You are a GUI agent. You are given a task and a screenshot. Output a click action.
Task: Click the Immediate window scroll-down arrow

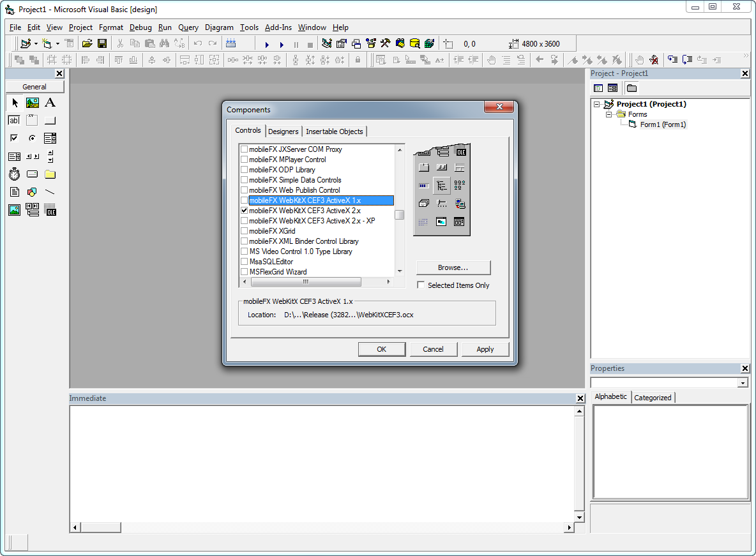(x=579, y=517)
